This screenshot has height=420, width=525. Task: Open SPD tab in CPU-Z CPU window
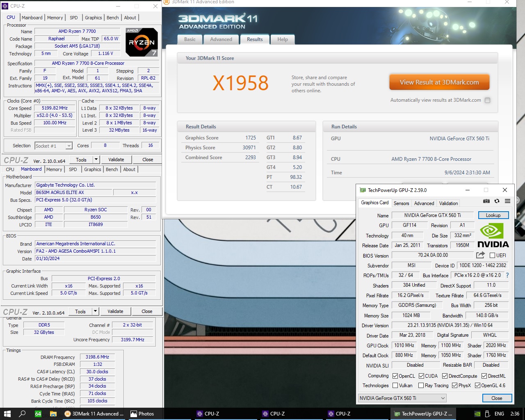coord(74,18)
